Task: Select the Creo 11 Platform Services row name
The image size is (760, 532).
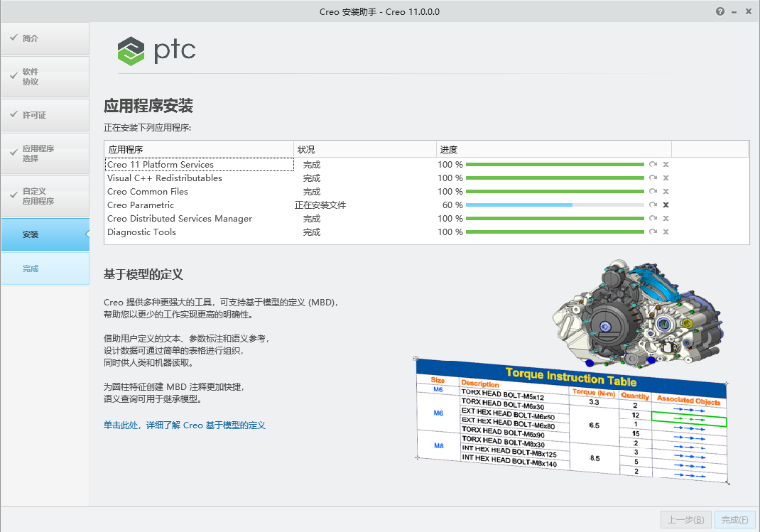Action: coord(161,165)
